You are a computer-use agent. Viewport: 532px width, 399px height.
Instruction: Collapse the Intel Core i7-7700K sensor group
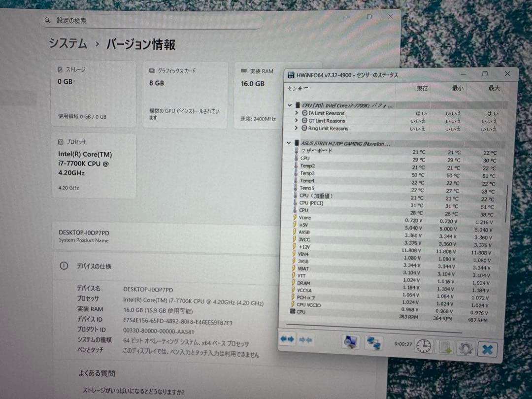[x=290, y=105]
